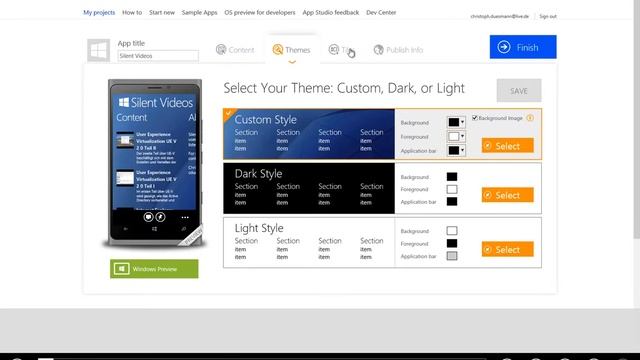Image resolution: width=640 pixels, height=360 pixels.
Task: Click the Themes palette icon
Action: tap(278, 49)
